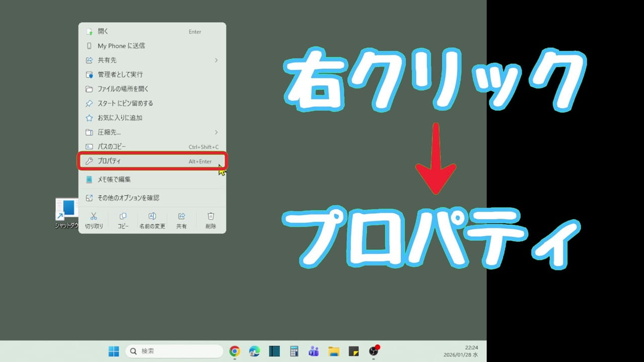Open Microsoft Edge from the taskbar

(253, 351)
